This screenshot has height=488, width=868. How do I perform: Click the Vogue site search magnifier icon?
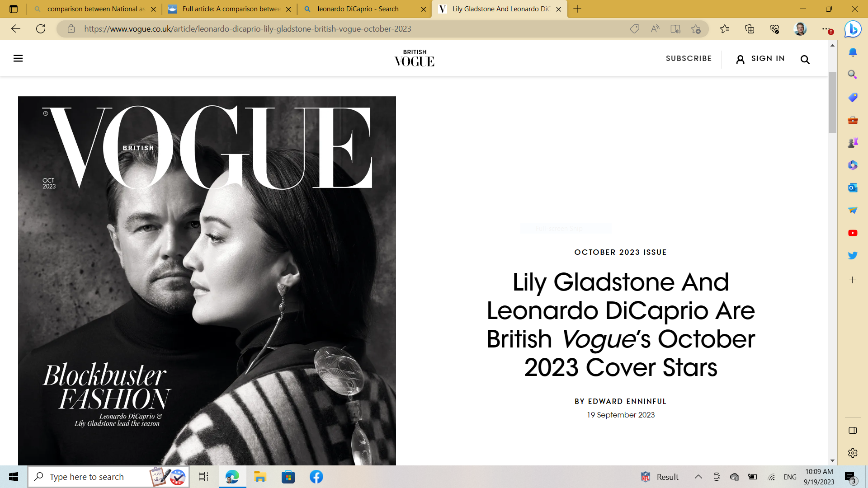[x=805, y=59]
